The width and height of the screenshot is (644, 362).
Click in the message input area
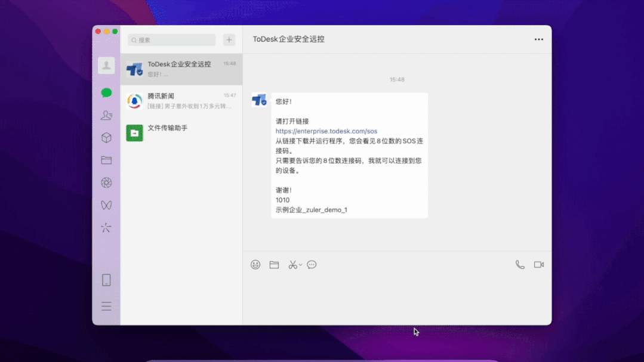[x=397, y=298]
